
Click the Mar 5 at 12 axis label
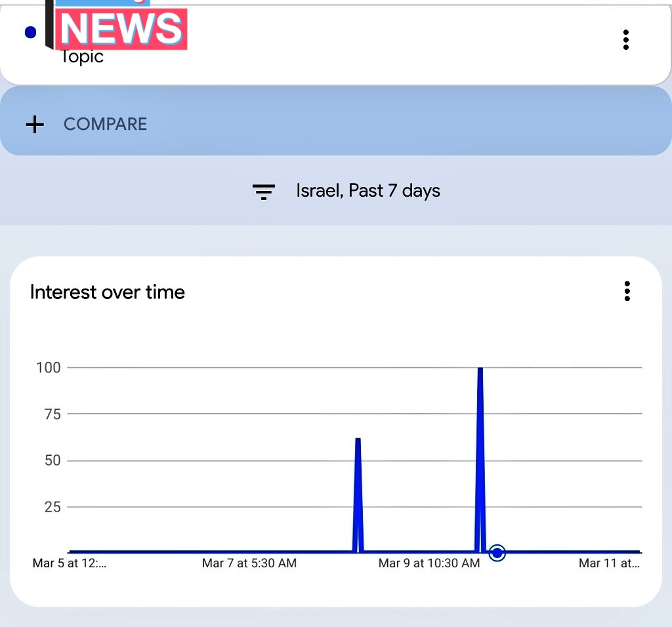point(70,563)
